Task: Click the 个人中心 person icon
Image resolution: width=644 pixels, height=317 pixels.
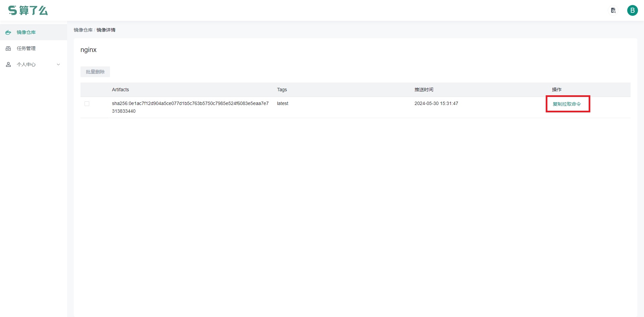Action: pos(8,64)
